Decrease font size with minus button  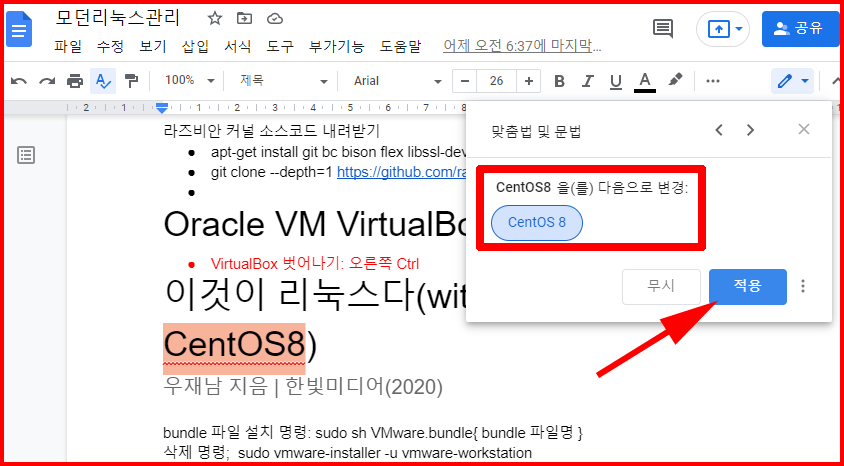(465, 81)
